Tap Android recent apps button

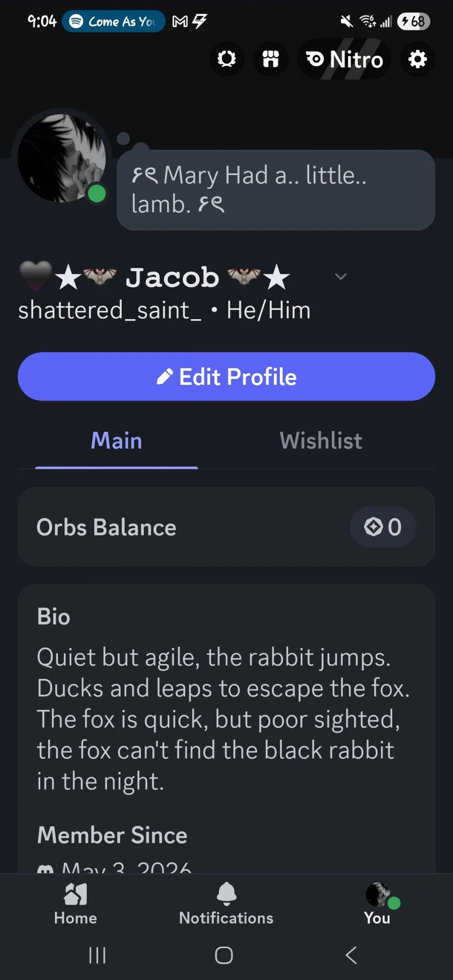tap(97, 955)
